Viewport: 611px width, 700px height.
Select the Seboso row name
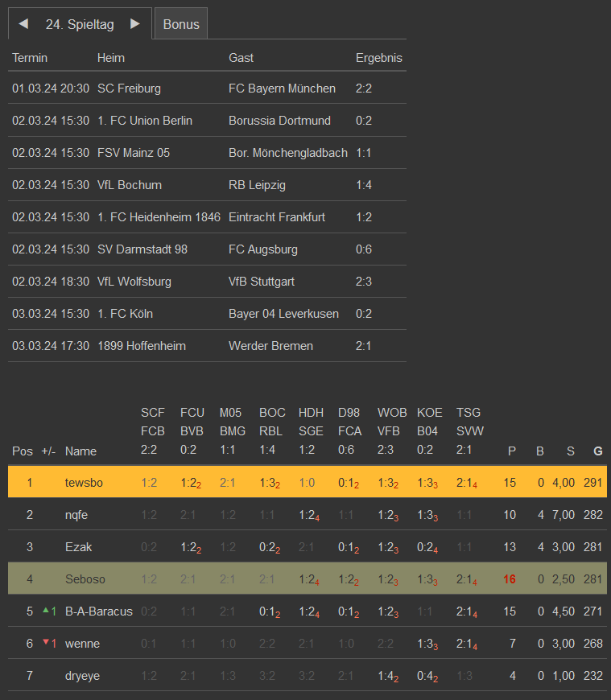pos(84,579)
